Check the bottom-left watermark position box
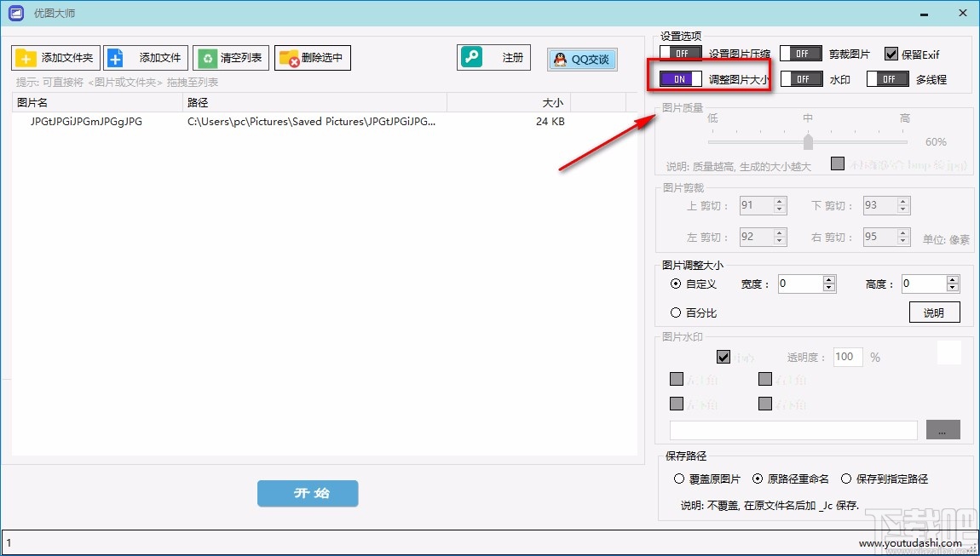The width and height of the screenshot is (980, 556). [677, 404]
